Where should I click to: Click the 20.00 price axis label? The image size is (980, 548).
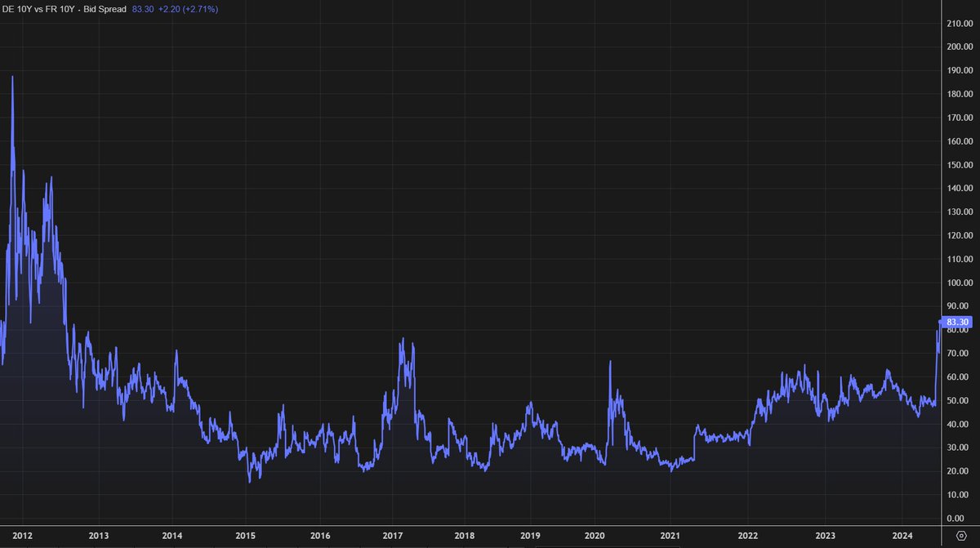(960, 471)
